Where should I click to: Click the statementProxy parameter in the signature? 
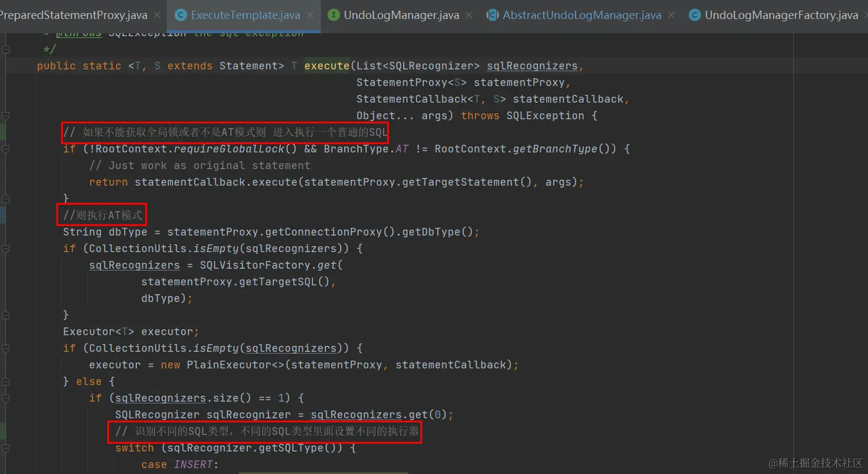pyautogui.click(x=519, y=82)
